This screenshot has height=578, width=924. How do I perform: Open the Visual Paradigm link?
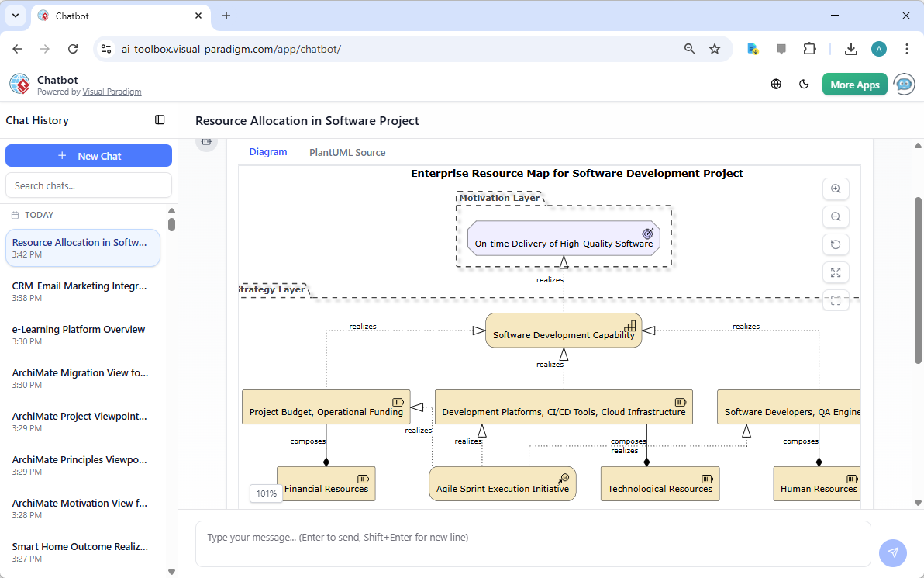pyautogui.click(x=112, y=91)
